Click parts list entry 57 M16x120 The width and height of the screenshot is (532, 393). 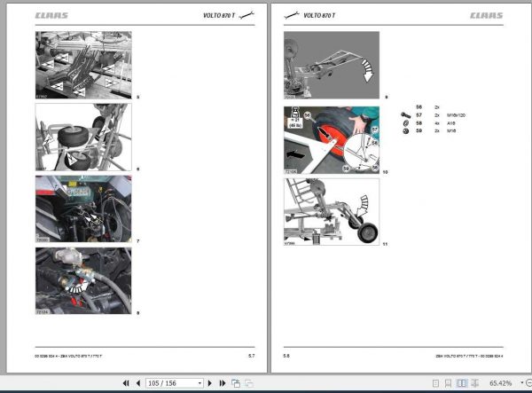[441, 115]
